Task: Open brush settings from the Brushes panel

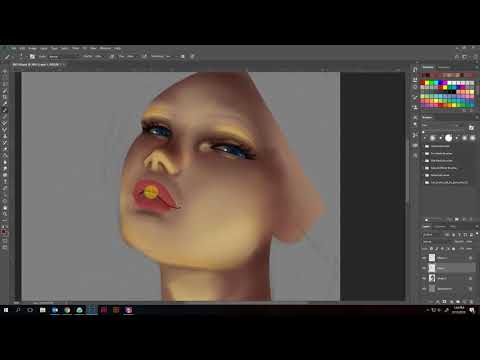Action: tap(471, 127)
